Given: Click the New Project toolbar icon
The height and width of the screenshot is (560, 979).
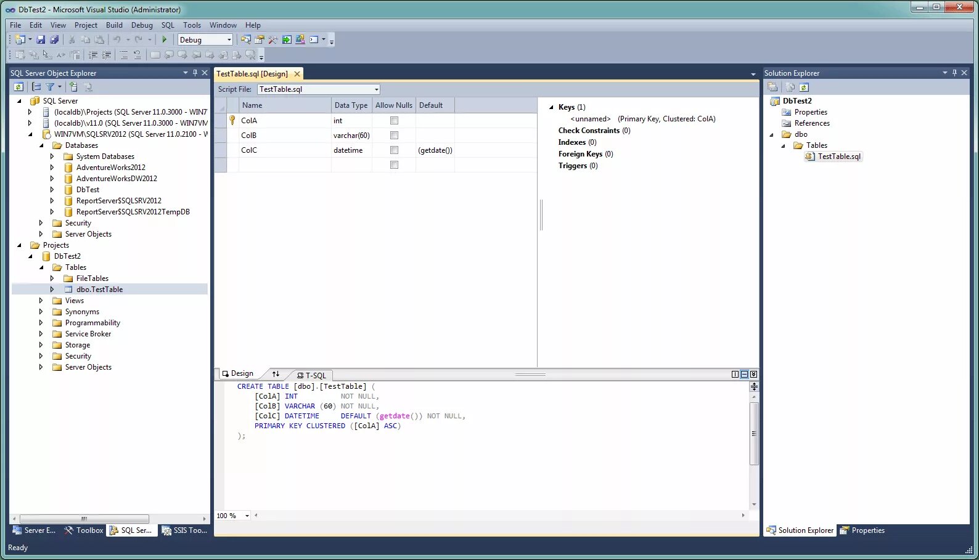Looking at the screenshot, I should click(x=20, y=39).
